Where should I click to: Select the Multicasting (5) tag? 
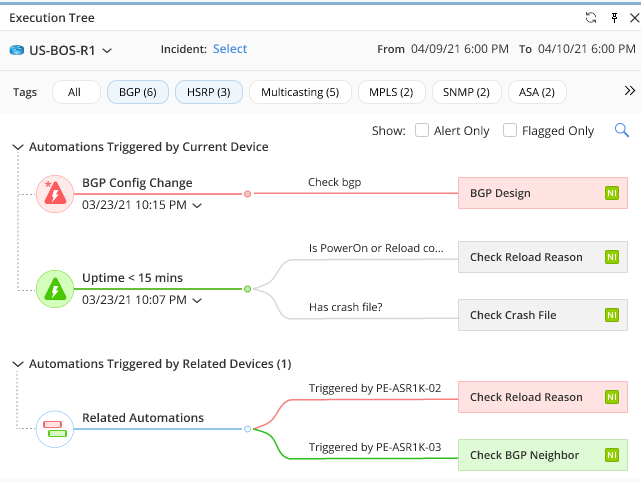point(300,92)
